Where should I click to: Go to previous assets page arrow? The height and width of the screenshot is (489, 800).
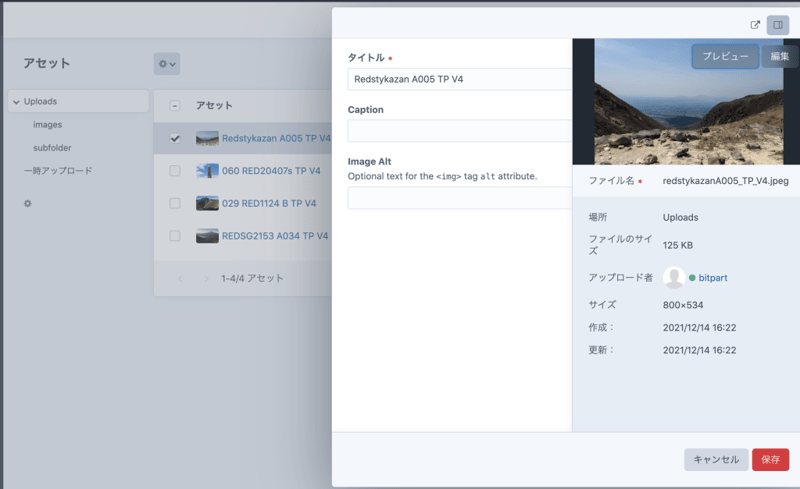tap(181, 279)
